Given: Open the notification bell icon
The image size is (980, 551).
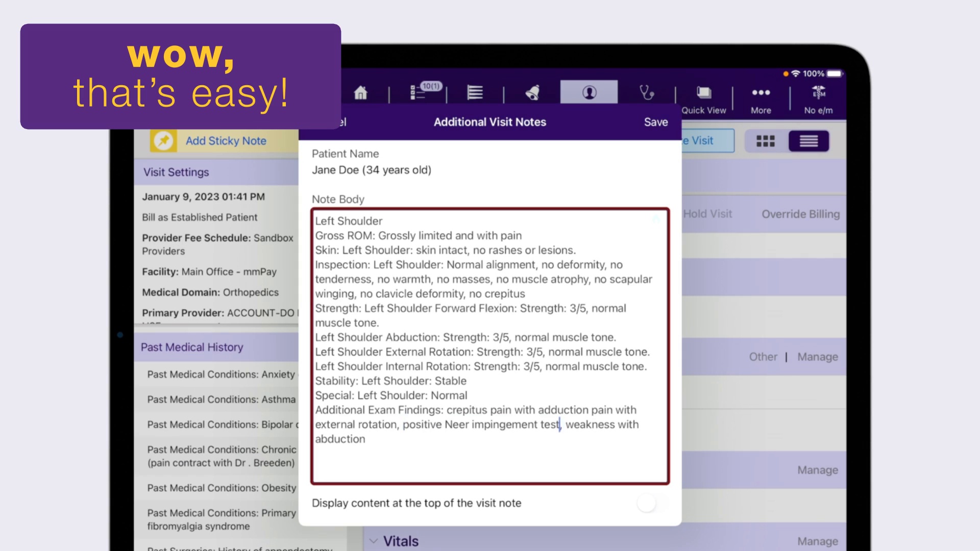Looking at the screenshot, I should (x=532, y=92).
